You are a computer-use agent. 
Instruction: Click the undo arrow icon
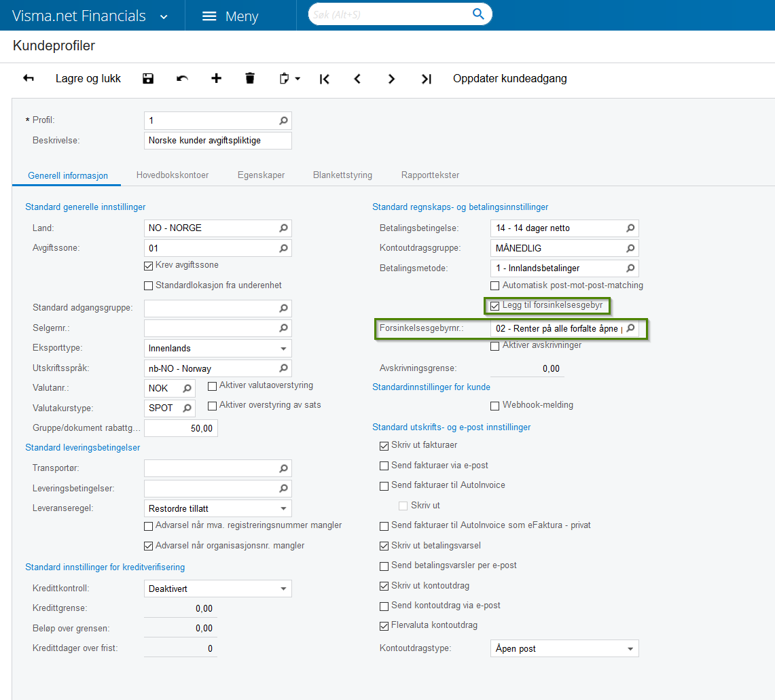coord(182,79)
